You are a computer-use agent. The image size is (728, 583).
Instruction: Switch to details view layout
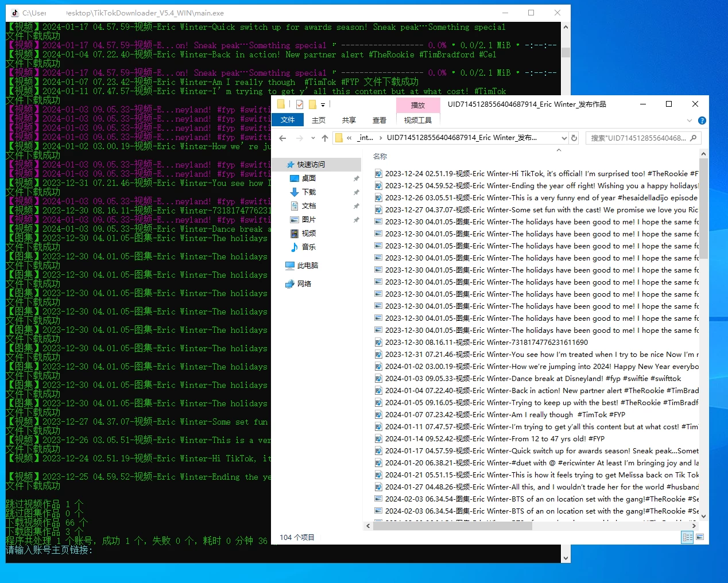coord(687,537)
